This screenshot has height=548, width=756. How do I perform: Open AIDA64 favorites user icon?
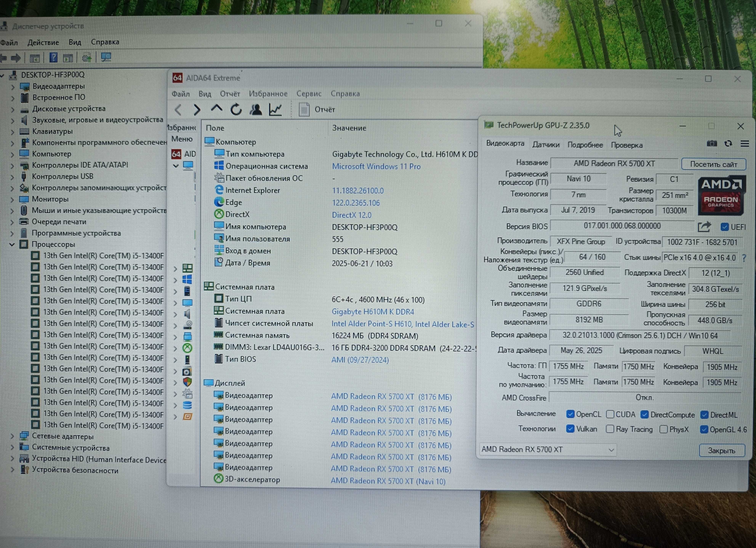pyautogui.click(x=256, y=110)
